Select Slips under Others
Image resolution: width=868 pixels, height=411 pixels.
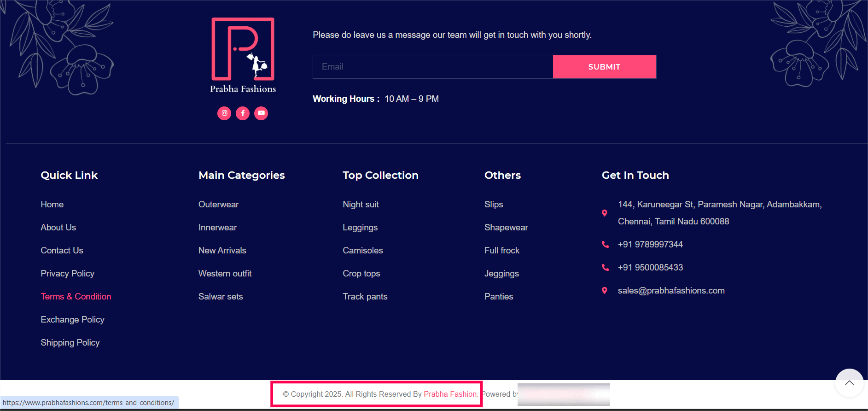tap(494, 204)
